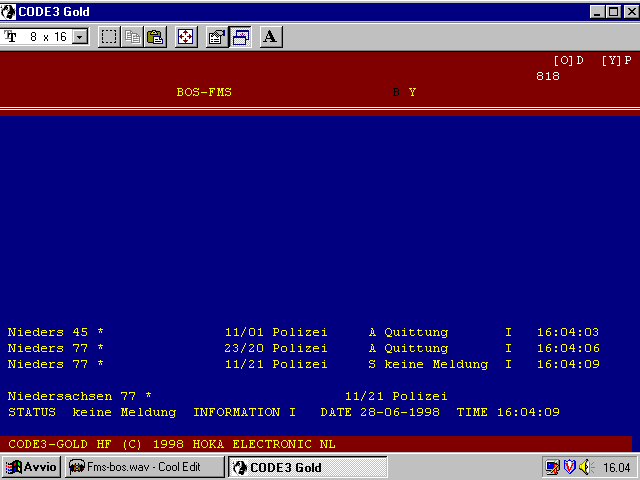Image resolution: width=640 pixels, height=480 pixels.
Task: Click the Copy icon in toolbar
Action: pyautogui.click(x=133, y=37)
